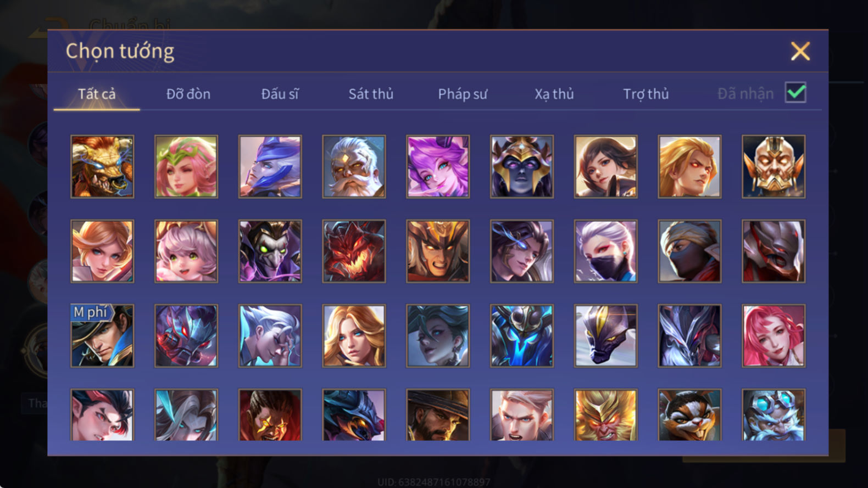Viewport: 868px width, 488px height.
Task: Filter heroes by Xạ thủ
Action: [554, 94]
